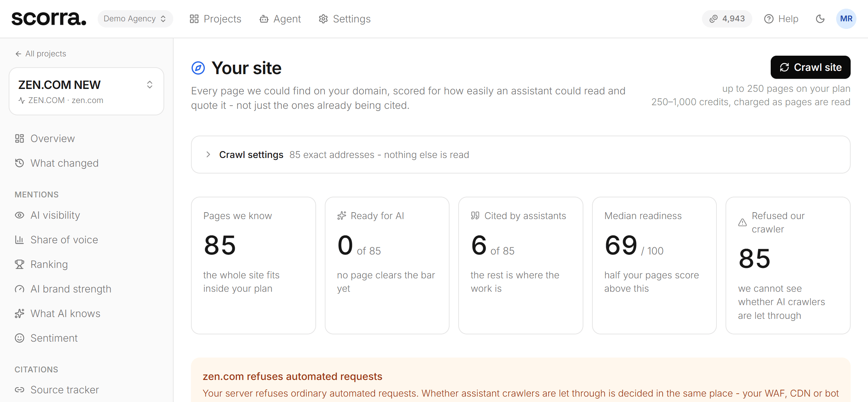Image resolution: width=868 pixels, height=402 pixels.
Task: Open the MR user avatar menu
Action: (x=846, y=19)
